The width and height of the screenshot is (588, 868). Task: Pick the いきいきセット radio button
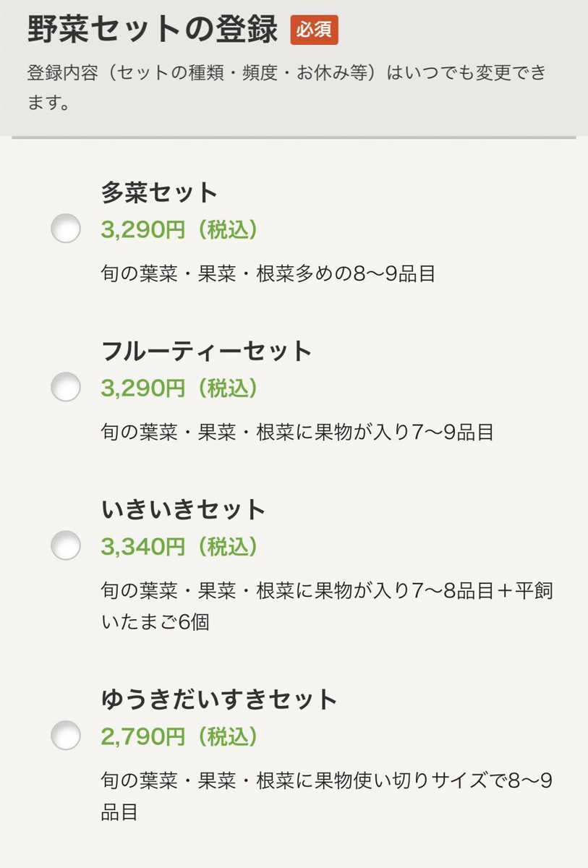tap(66, 545)
